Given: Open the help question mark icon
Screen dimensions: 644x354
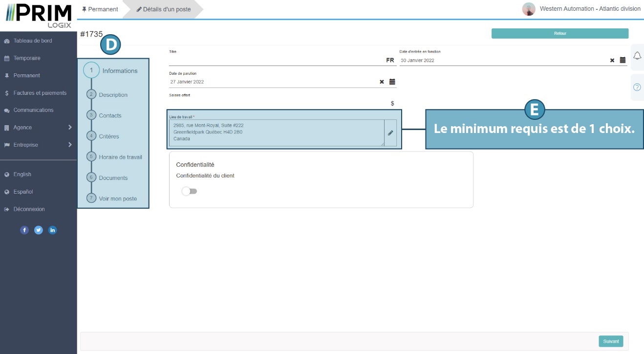Looking at the screenshot, I should point(637,87).
